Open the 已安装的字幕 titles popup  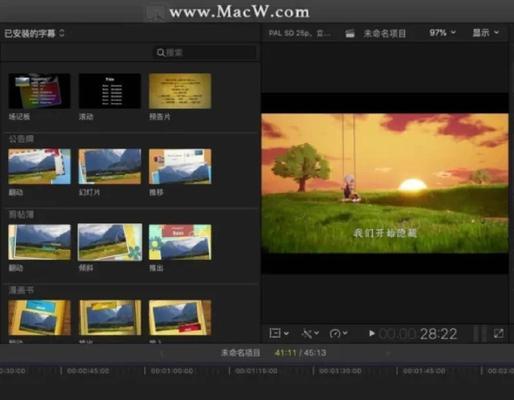point(34,33)
